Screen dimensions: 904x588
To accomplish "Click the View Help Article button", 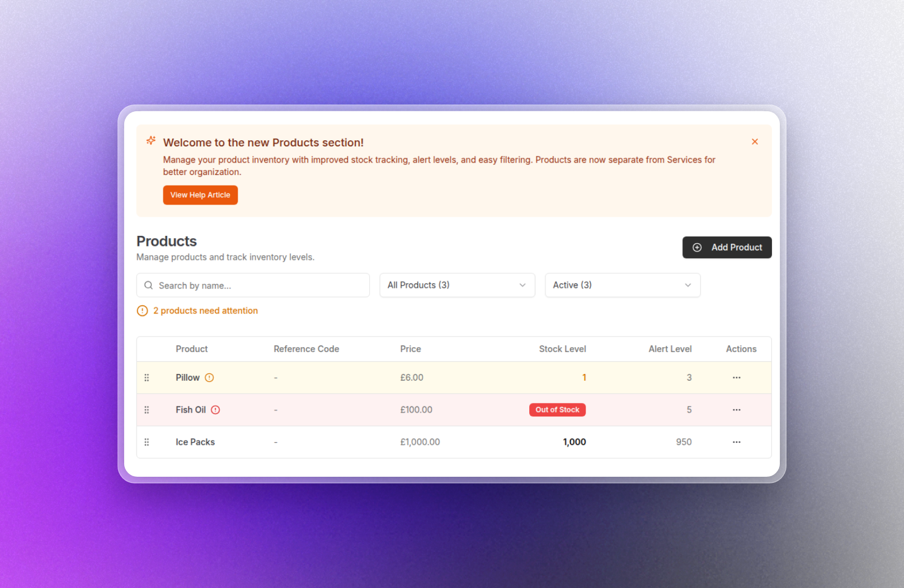I will 200,195.
